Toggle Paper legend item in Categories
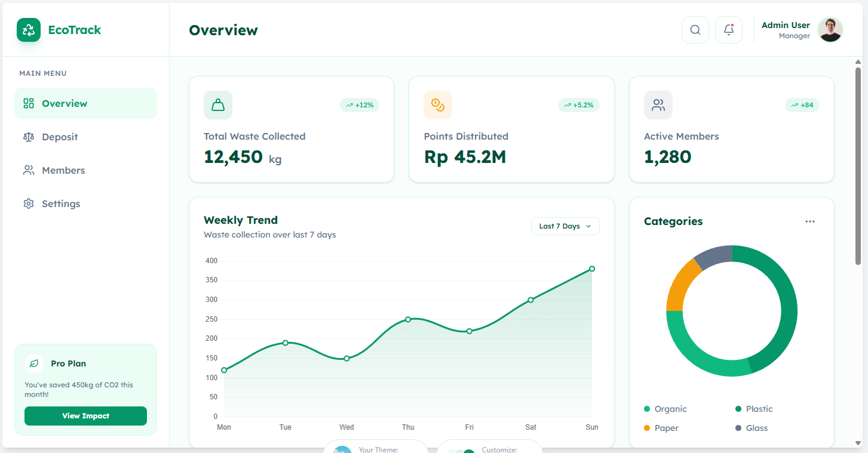The height and width of the screenshot is (453, 868). click(661, 428)
